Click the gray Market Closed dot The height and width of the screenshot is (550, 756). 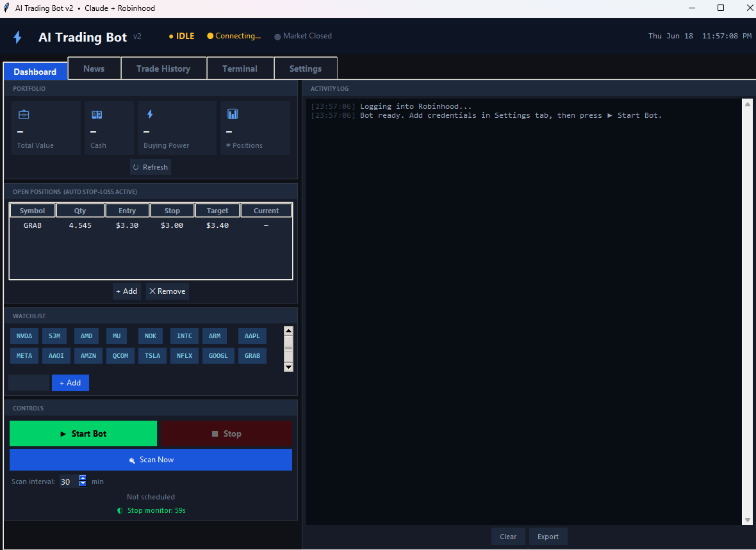pos(277,36)
